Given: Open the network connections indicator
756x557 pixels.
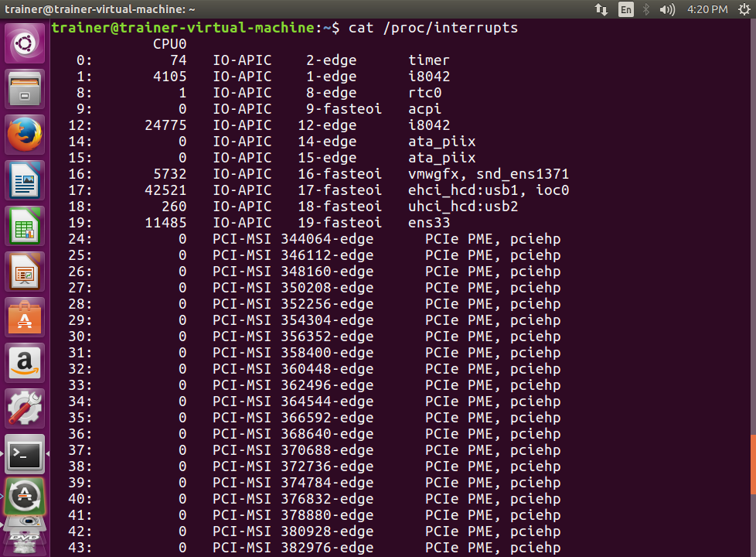Looking at the screenshot, I should coord(601,9).
